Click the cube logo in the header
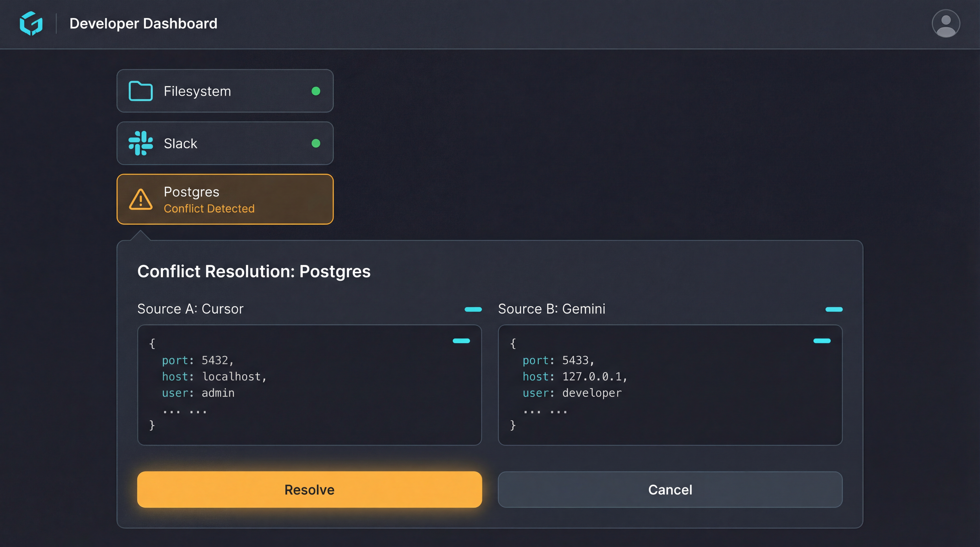Image resolution: width=980 pixels, height=547 pixels. (31, 24)
